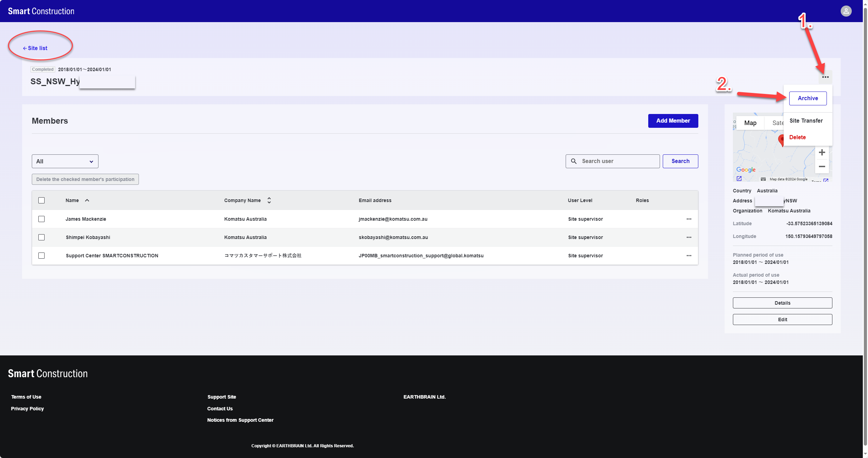Image resolution: width=868 pixels, height=458 pixels.
Task: Go back to Site list
Action: pos(35,48)
